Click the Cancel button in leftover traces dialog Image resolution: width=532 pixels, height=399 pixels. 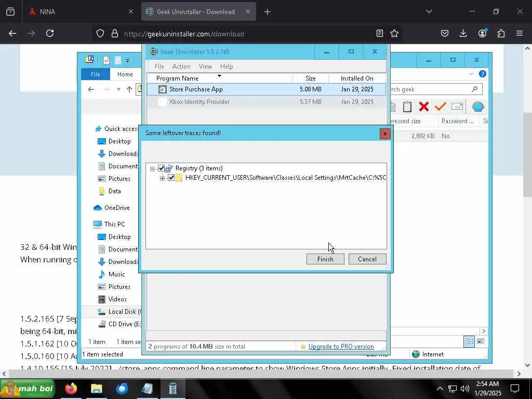tap(367, 259)
